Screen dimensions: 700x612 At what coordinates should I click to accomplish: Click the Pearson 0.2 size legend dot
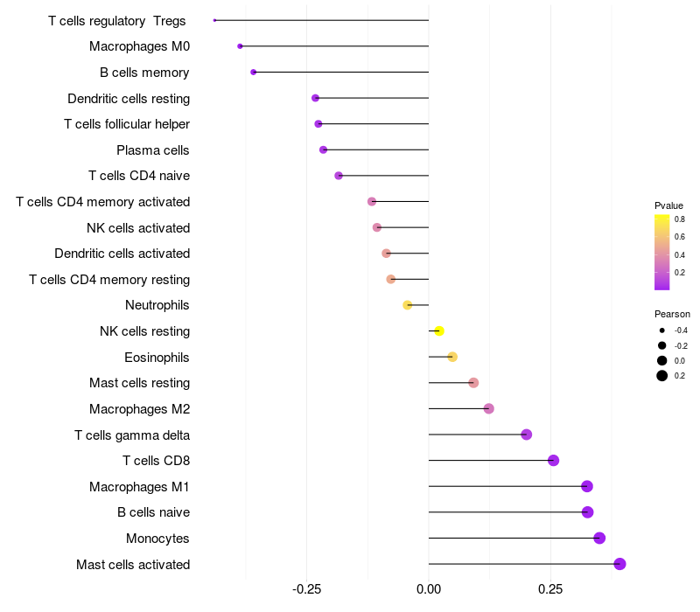coord(662,376)
